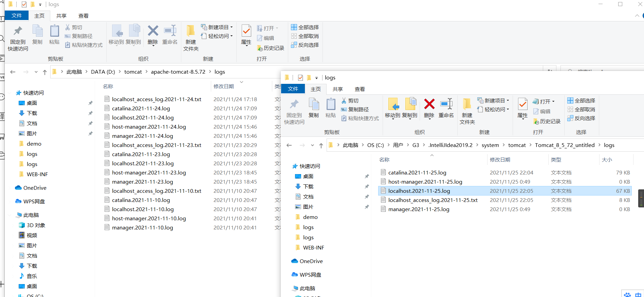Click Rename (重命名) in back window ribbon
Screen dimensions: 644x297
(x=170, y=35)
